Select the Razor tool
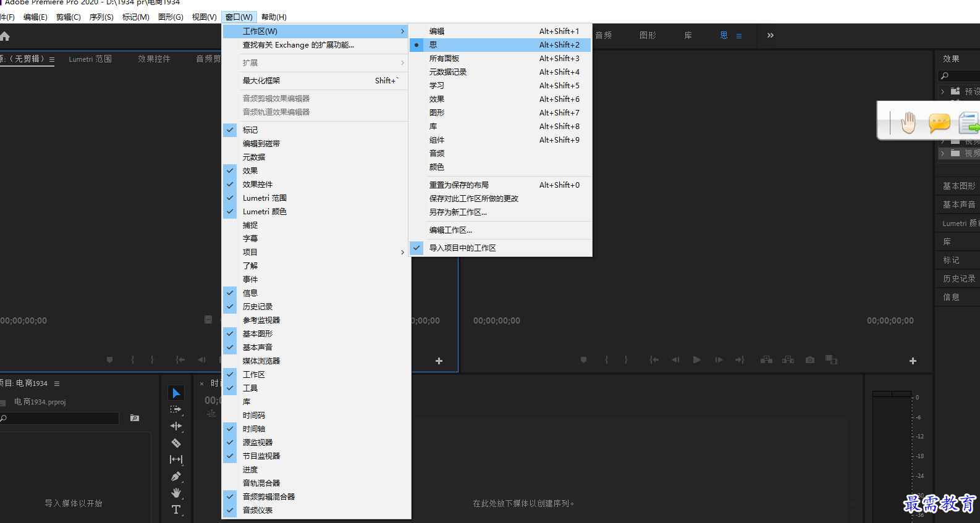980x523 pixels. (176, 443)
